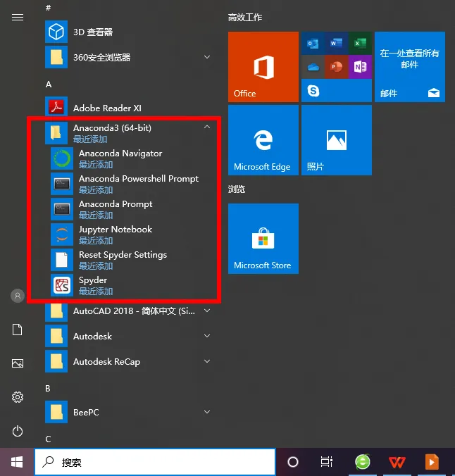Open Outlook from the small tile

313,44
